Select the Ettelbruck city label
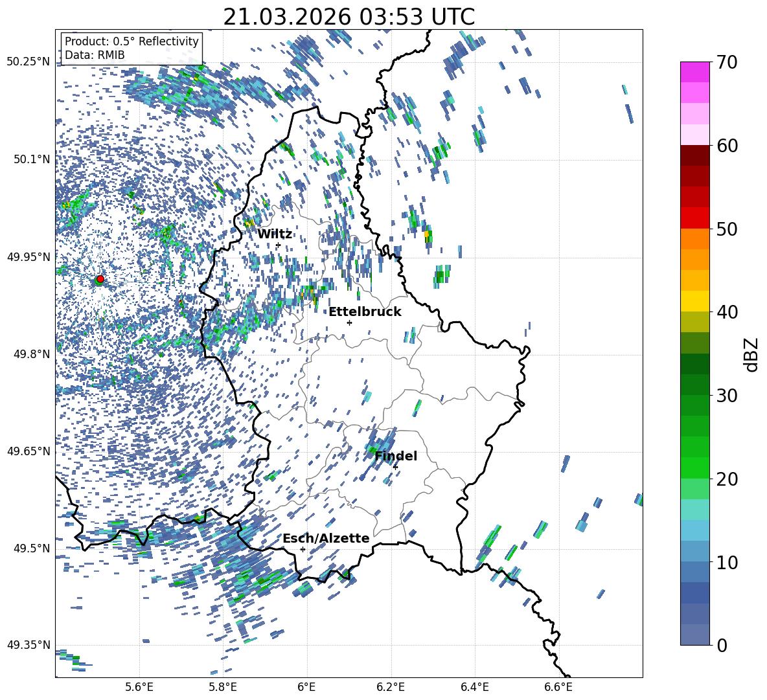The width and height of the screenshot is (767, 700). pyautogui.click(x=365, y=311)
